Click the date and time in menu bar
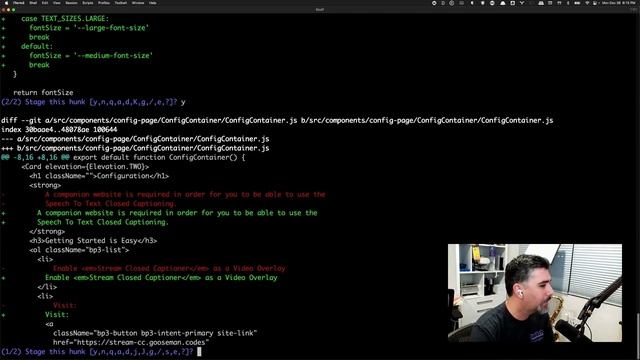This screenshot has width=640, height=360. pyautogui.click(x=619, y=3)
